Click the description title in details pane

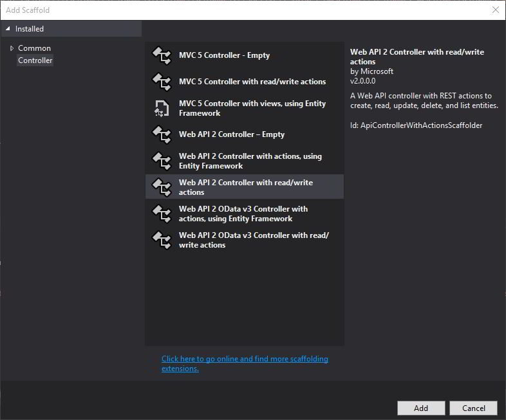click(417, 57)
